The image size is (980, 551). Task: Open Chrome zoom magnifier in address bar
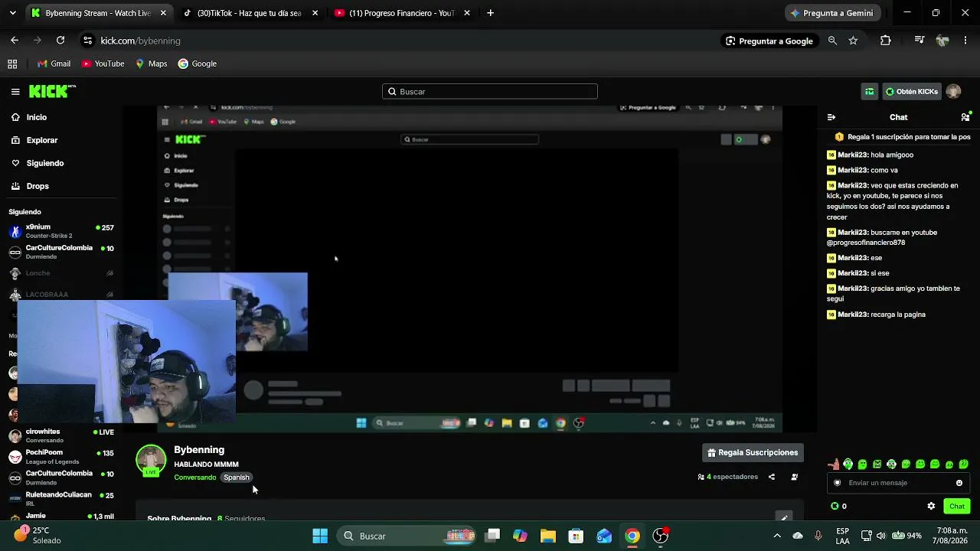click(x=832, y=41)
